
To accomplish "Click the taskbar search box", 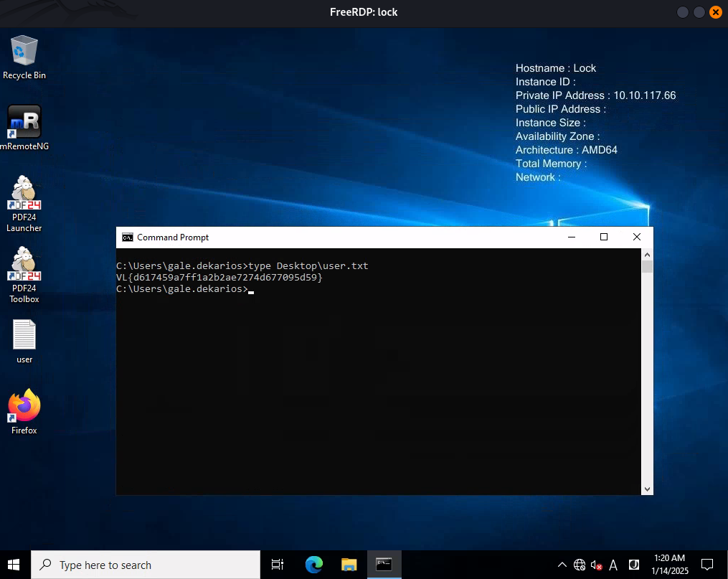I will 146,565.
